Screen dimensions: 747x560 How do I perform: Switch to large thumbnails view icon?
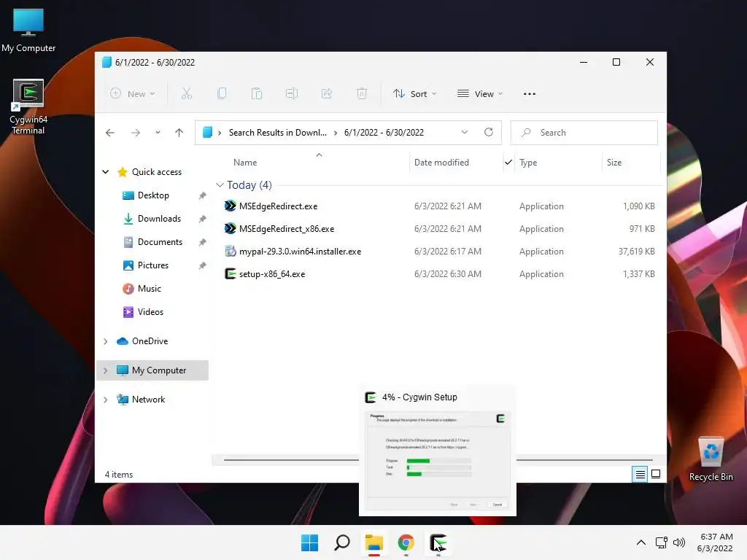(656, 474)
